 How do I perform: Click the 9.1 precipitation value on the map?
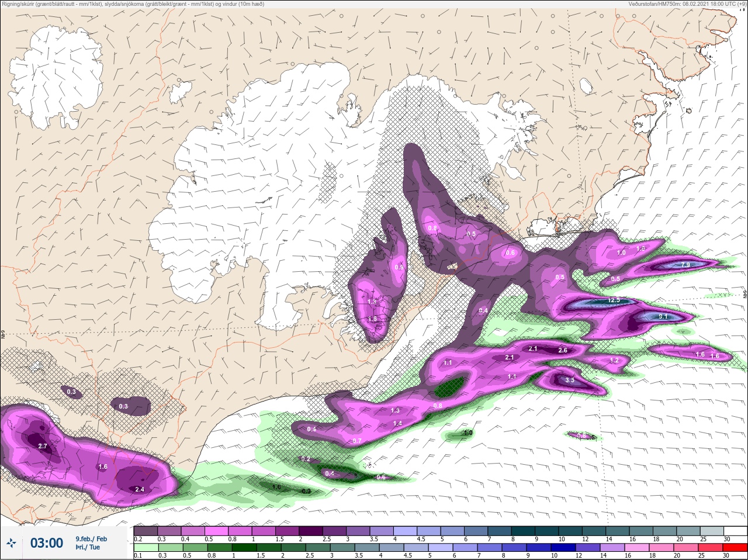[663, 316]
